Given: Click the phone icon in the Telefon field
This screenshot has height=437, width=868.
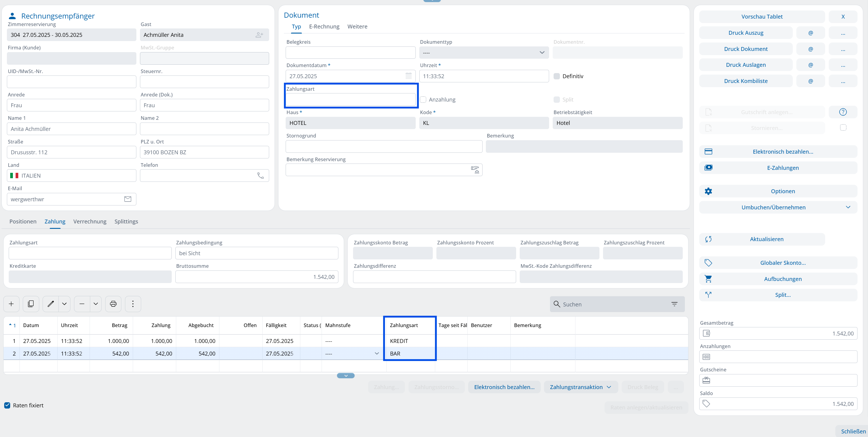Looking at the screenshot, I should [x=260, y=176].
